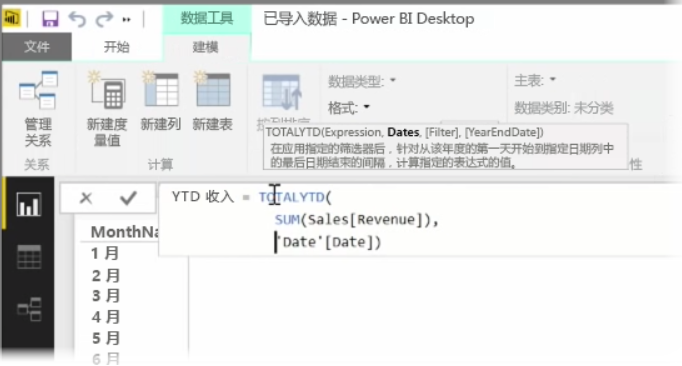
Task: Commit the formula with the checkmark
Action: pos(128,198)
